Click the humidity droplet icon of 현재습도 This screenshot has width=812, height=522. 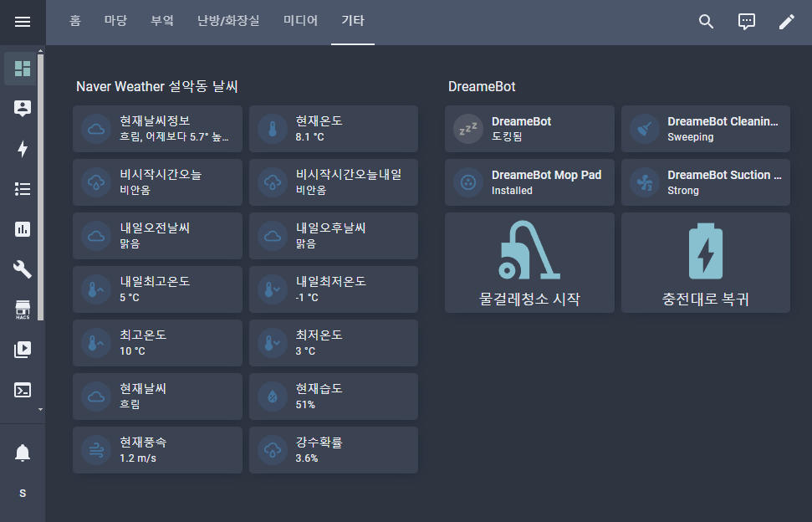point(273,397)
